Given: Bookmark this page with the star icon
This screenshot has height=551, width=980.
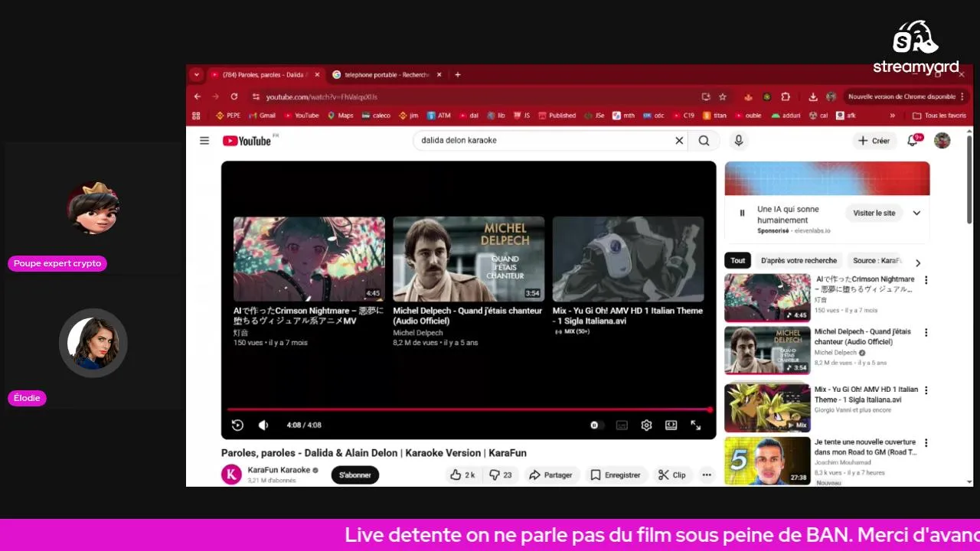Looking at the screenshot, I should 722,97.
